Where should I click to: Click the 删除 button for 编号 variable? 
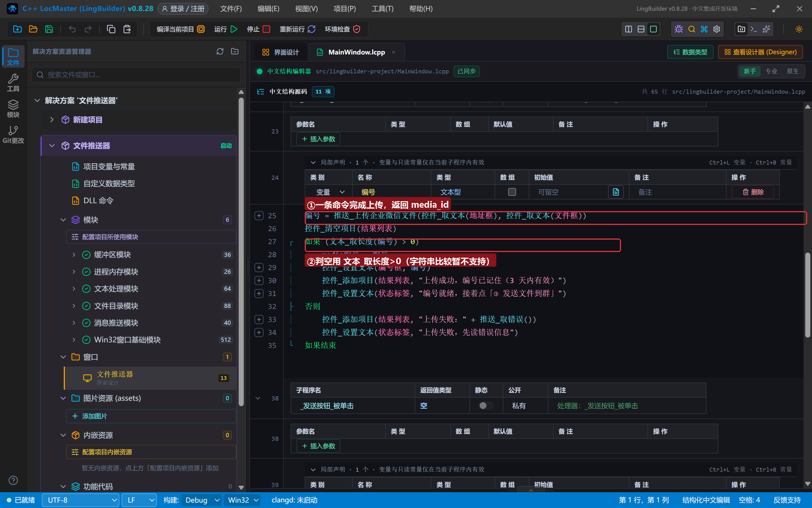pyautogui.click(x=753, y=192)
